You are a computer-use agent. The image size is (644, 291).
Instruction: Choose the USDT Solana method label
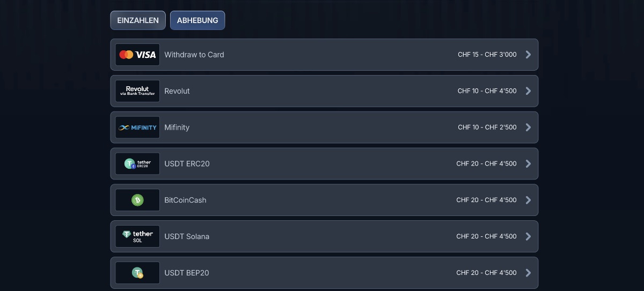click(187, 236)
